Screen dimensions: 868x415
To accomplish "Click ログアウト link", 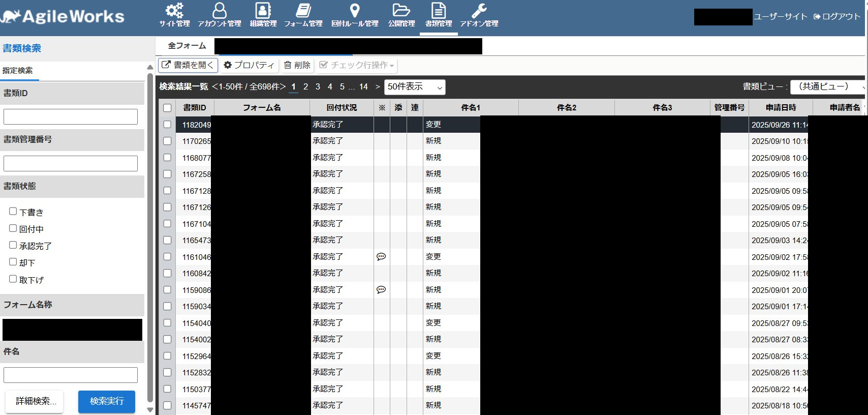I will click(837, 16).
